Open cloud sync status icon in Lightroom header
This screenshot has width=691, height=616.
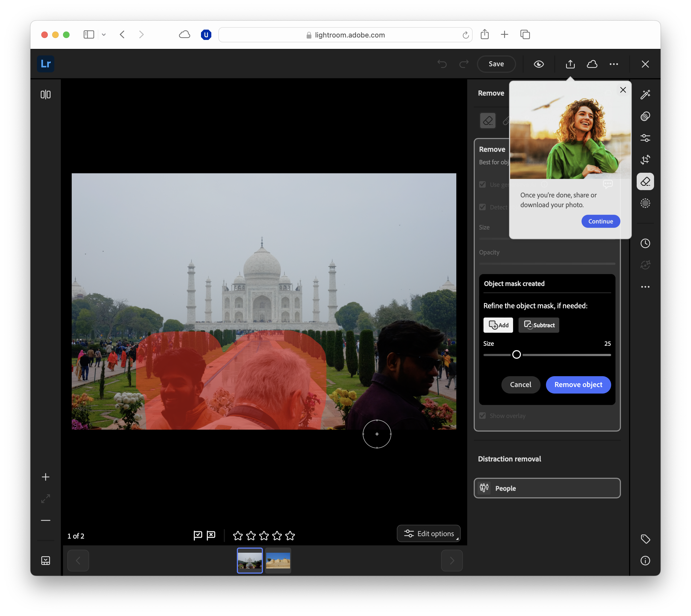click(x=592, y=64)
